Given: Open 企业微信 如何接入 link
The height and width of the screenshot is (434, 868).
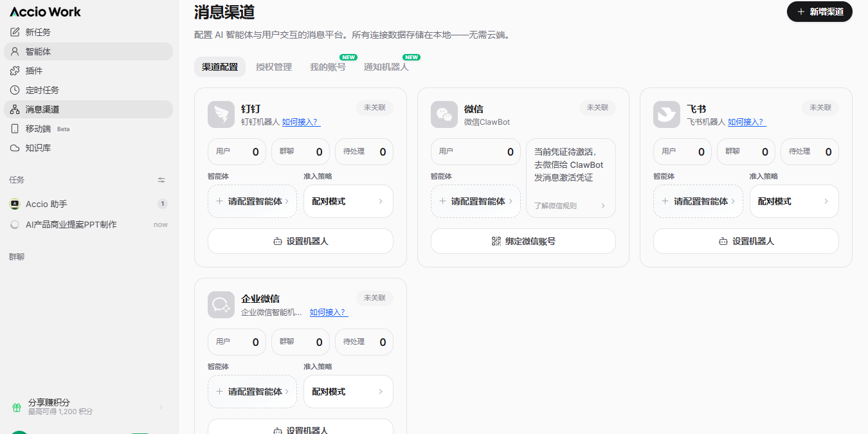Looking at the screenshot, I should 329,312.
